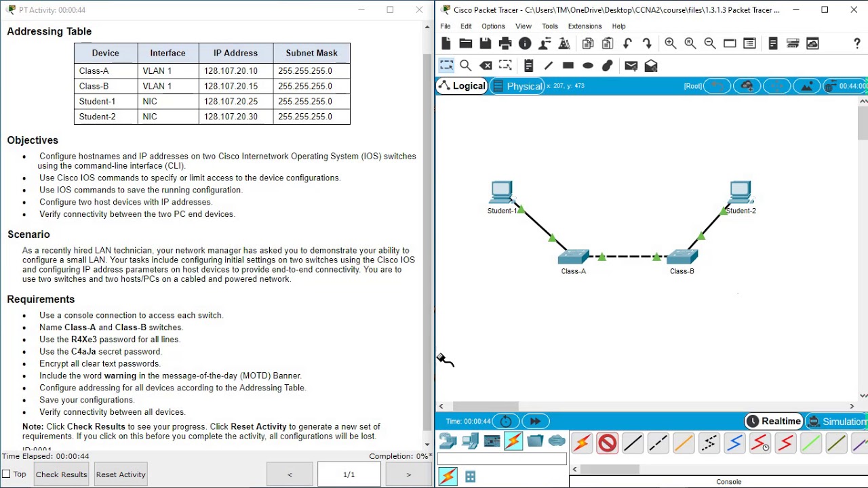
Task: Go to next instruction page arrow
Action: 408,474
